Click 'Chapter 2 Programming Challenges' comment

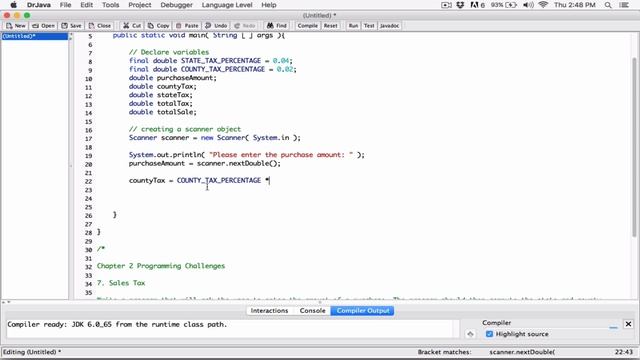pyautogui.click(x=161, y=266)
